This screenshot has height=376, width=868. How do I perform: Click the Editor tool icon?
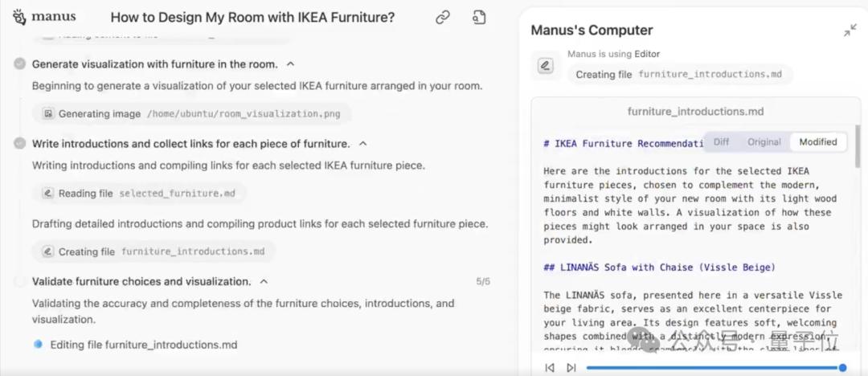point(546,66)
